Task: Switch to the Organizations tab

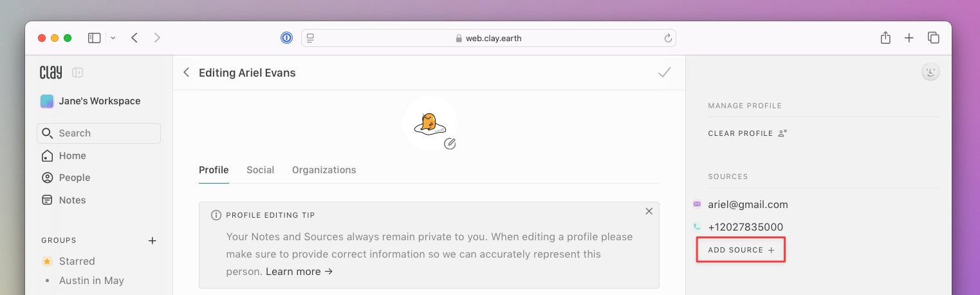Action: tap(324, 170)
